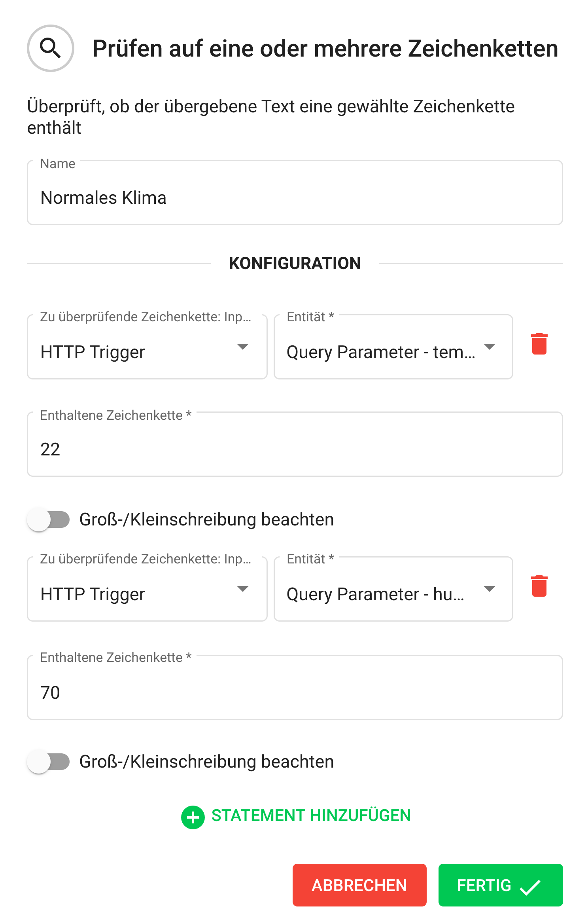Click Statement hinzufügen to add a statement
588x914 pixels.
311,815
